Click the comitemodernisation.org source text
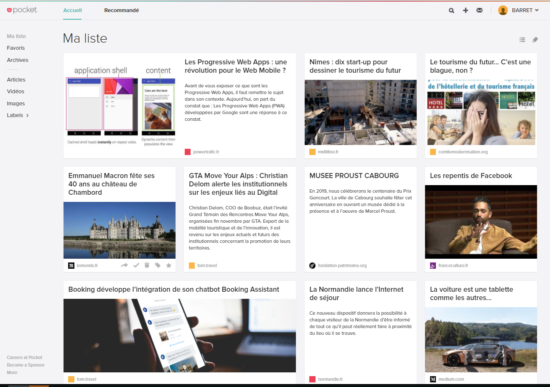 [x=463, y=152]
